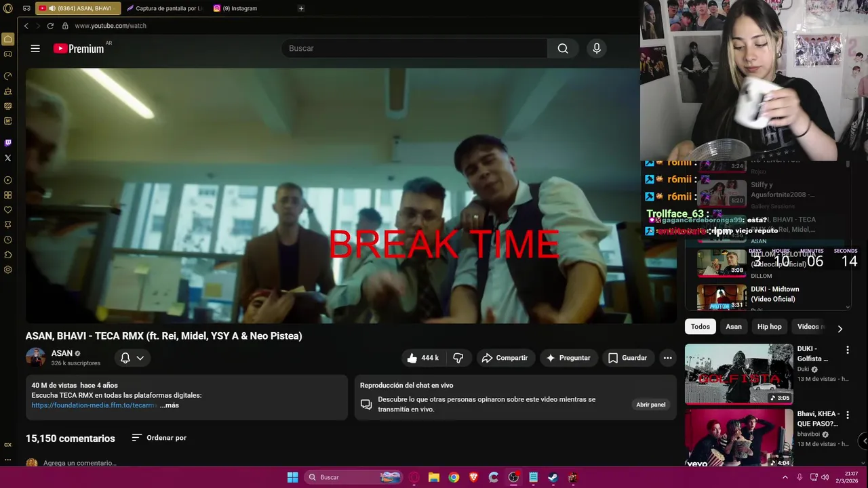The image size is (868, 488).
Task: Open the YouTube hamburger guide menu
Action: click(x=35, y=48)
